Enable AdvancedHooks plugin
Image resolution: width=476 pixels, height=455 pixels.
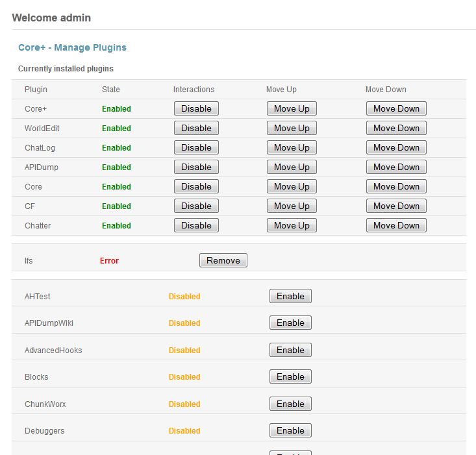click(x=290, y=350)
